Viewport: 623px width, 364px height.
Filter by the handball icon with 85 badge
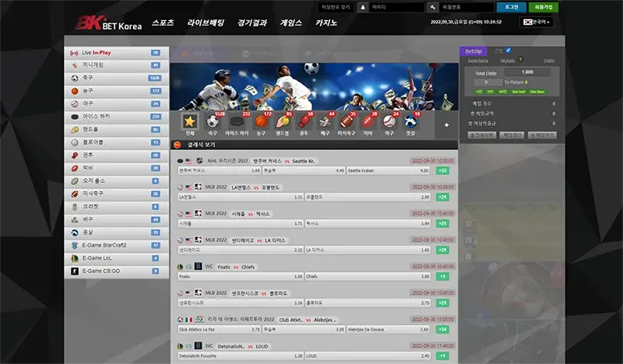point(283,121)
